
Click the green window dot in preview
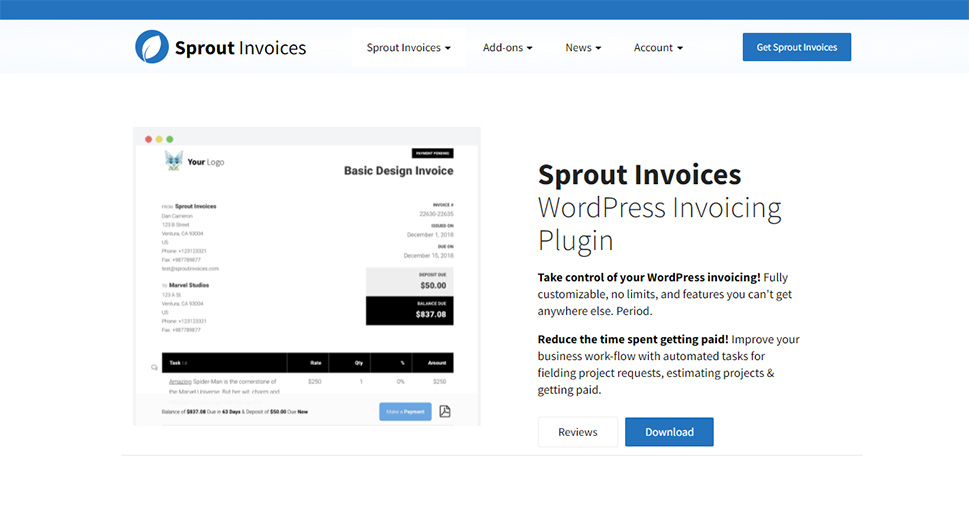click(x=170, y=139)
